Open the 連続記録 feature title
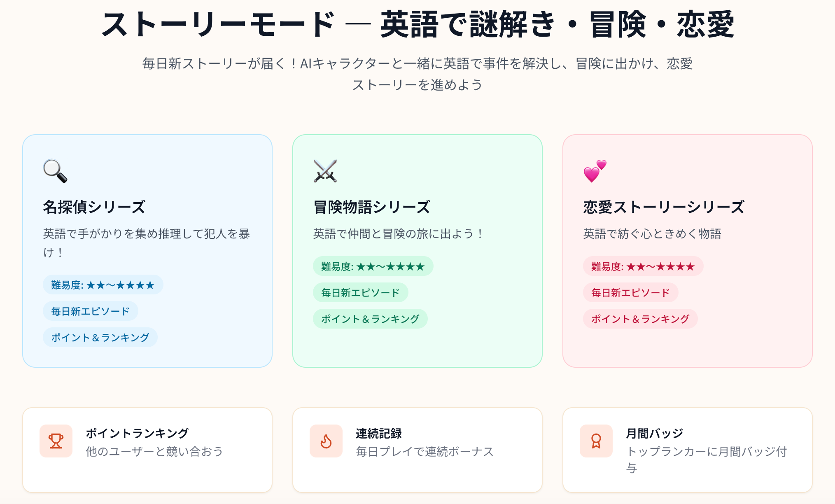835x504 pixels. 379,433
